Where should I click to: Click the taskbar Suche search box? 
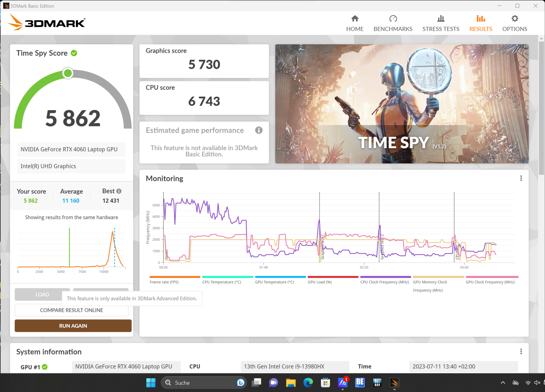click(x=203, y=383)
